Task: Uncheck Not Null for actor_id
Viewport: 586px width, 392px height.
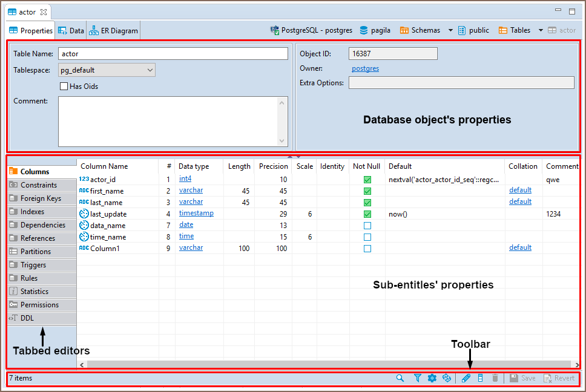Action: tap(367, 180)
